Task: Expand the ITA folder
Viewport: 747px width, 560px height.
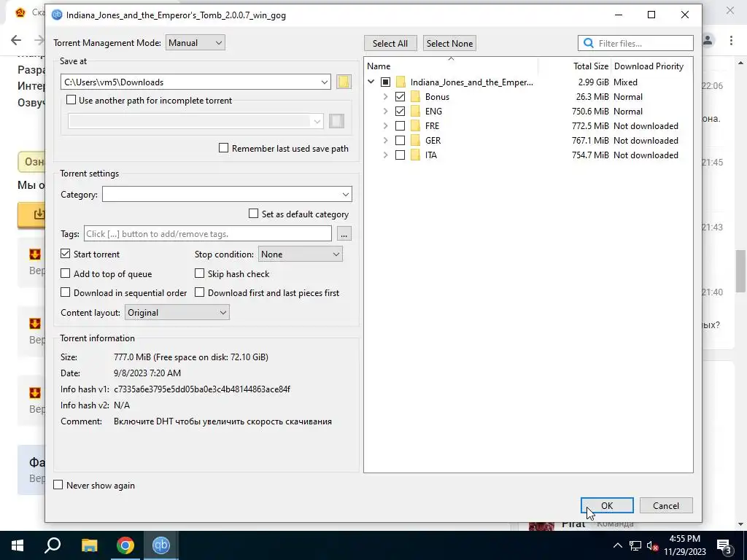Action: click(x=385, y=155)
